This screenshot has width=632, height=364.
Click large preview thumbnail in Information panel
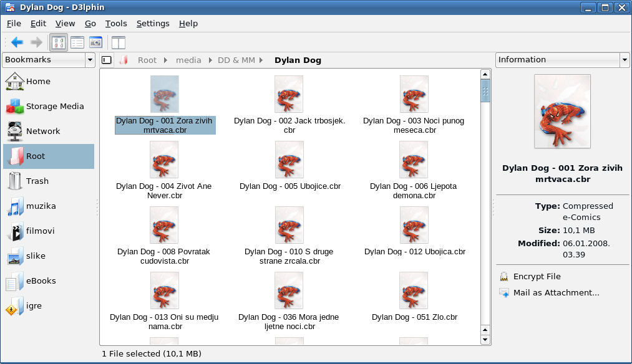[x=562, y=111]
